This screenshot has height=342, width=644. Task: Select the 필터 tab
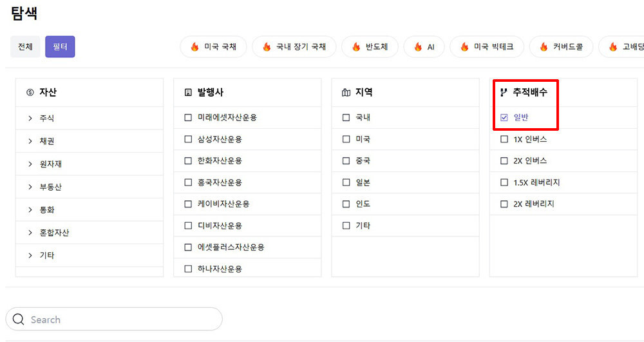coord(60,47)
